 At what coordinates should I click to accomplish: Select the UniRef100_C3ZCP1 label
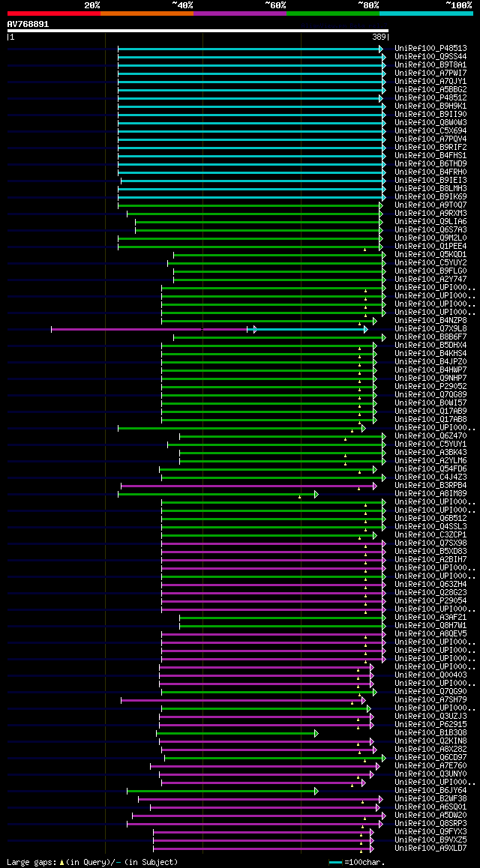(430, 534)
